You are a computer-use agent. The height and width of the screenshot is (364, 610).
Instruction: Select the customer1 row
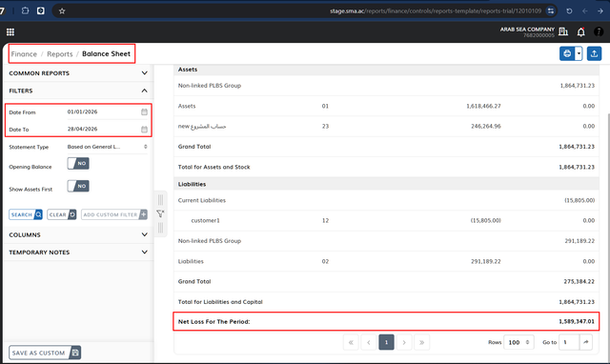(x=386, y=220)
